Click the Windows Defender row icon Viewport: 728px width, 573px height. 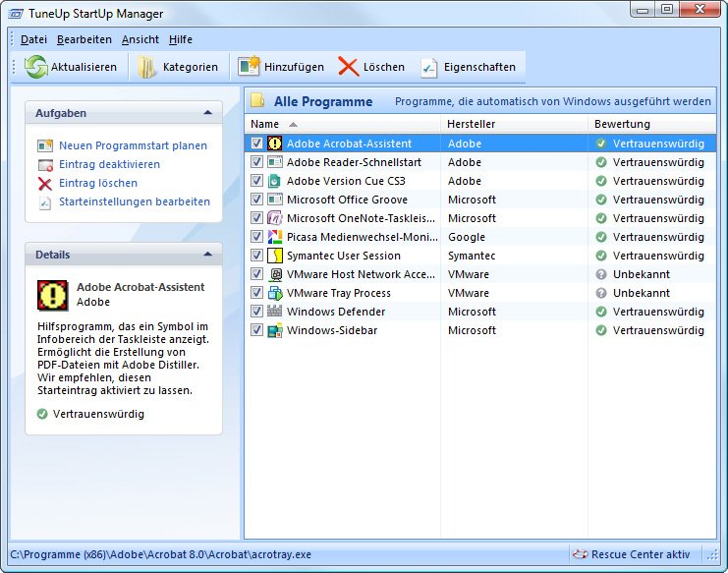[x=275, y=312]
